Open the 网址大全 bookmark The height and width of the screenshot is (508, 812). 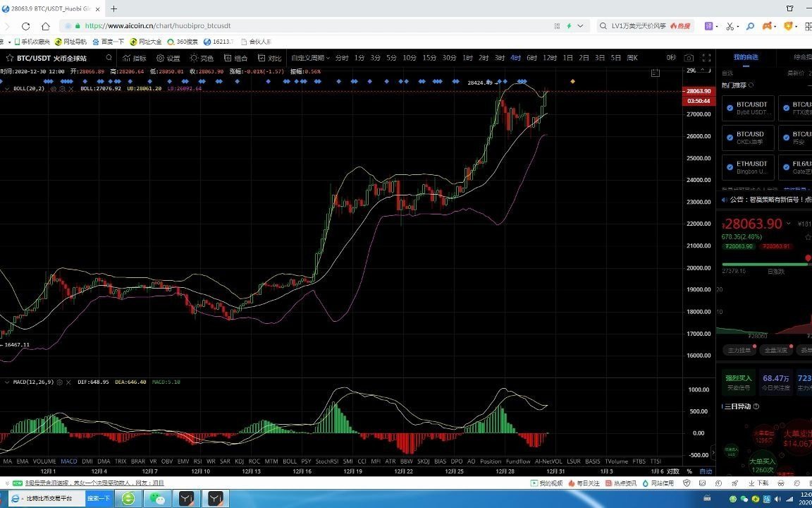click(x=146, y=42)
